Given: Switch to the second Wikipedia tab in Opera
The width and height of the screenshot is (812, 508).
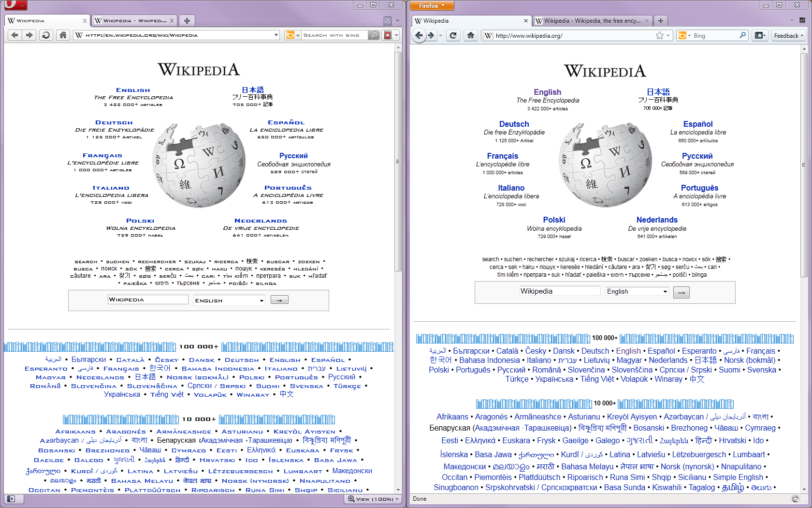Looking at the screenshot, I should pyautogui.click(x=134, y=21).
